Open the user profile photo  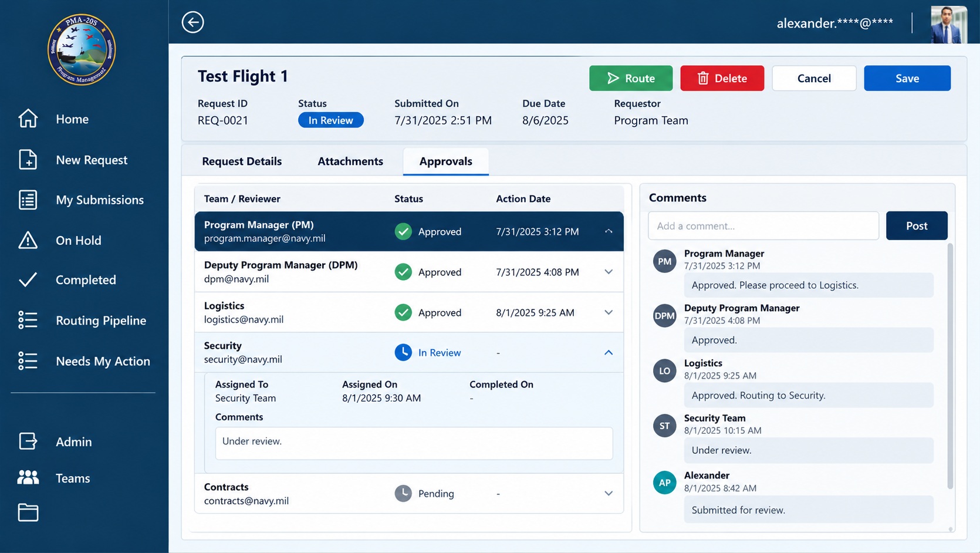coord(949,24)
